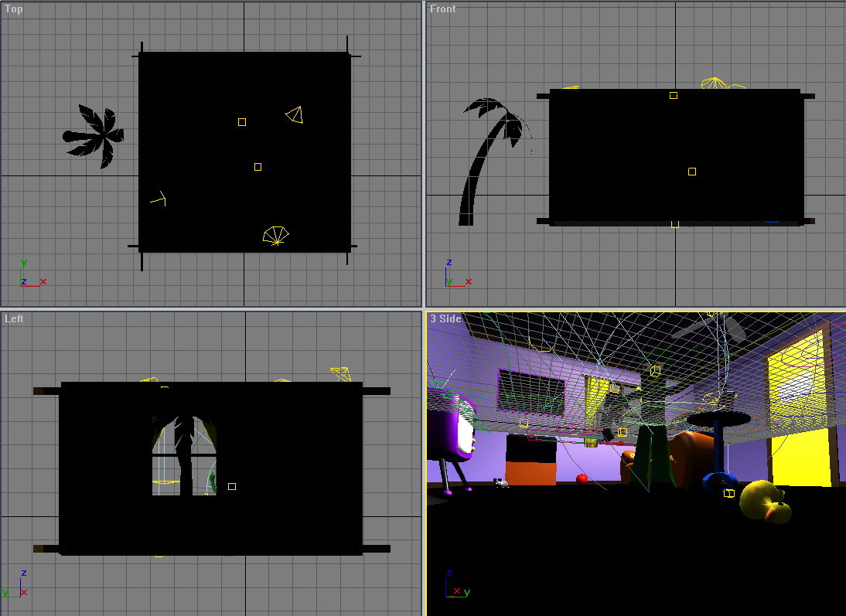Select the palm tree in Top viewport
Image resolution: width=846 pixels, height=616 pixels.
[94, 136]
